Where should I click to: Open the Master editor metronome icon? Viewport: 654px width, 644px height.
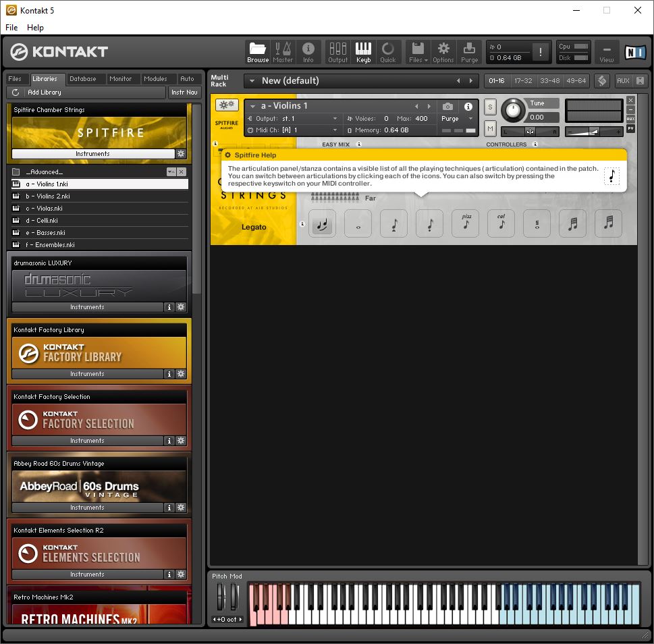[x=283, y=52]
